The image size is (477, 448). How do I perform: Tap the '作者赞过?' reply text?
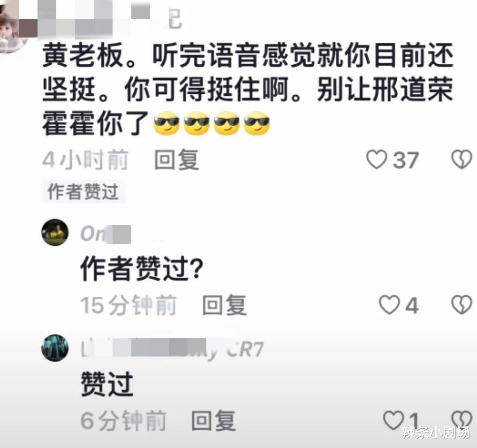click(x=142, y=268)
